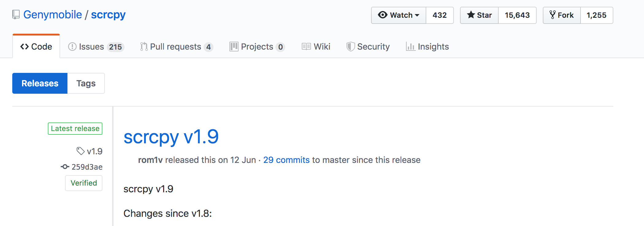Open the scrcpy v1.9 release title
This screenshot has height=226, width=644.
point(171,137)
